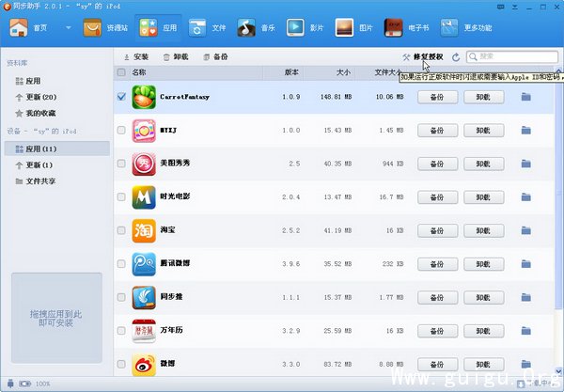The image size is (564, 392).
Task: Select 应用 (11) under the device
Action: tap(56, 149)
